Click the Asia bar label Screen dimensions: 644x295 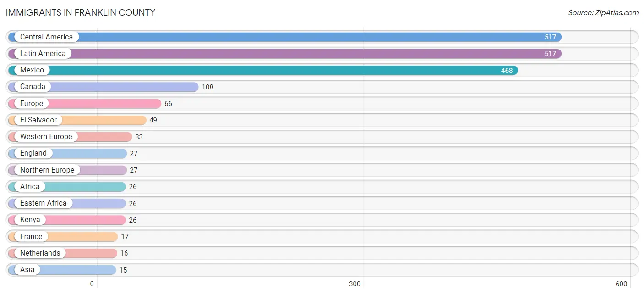pos(27,270)
